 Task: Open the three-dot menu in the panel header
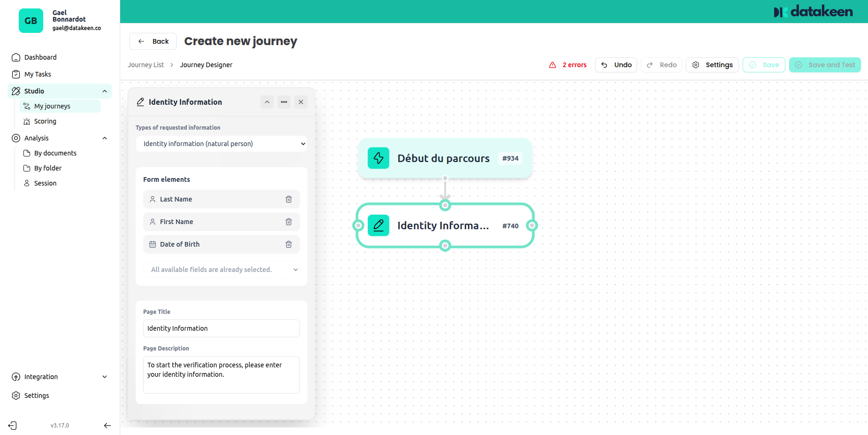tap(284, 101)
